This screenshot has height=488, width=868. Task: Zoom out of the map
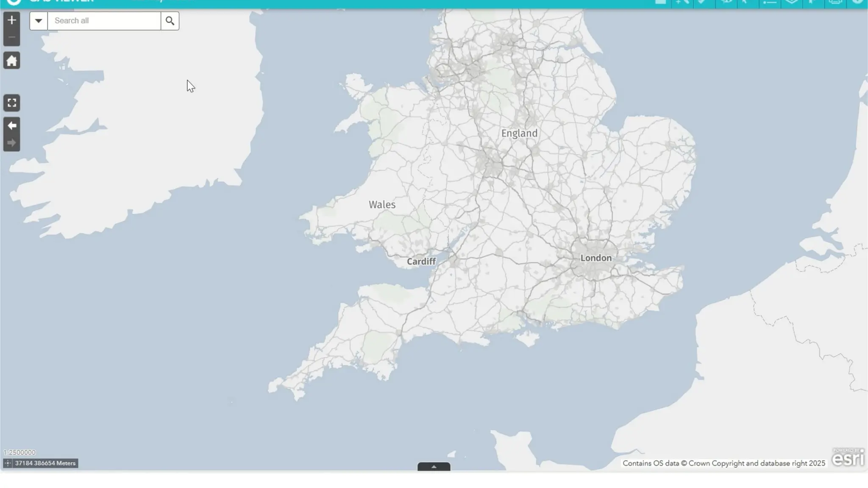(x=11, y=37)
